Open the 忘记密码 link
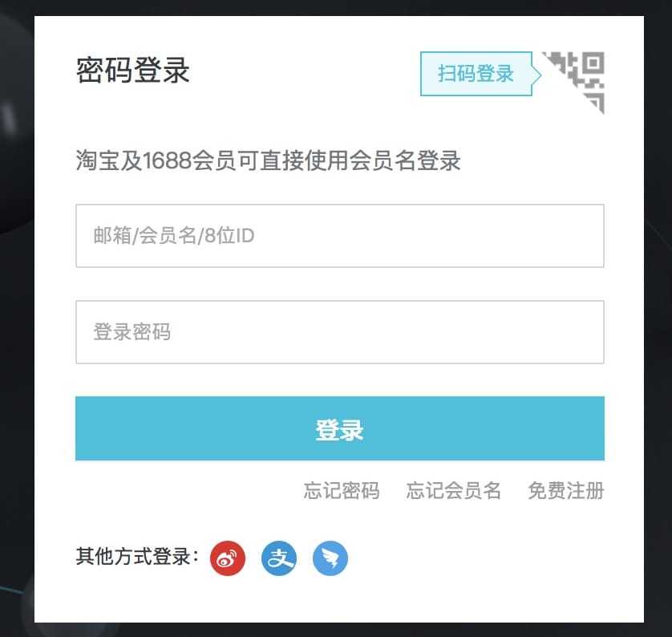This screenshot has height=637, width=672. pyautogui.click(x=342, y=490)
